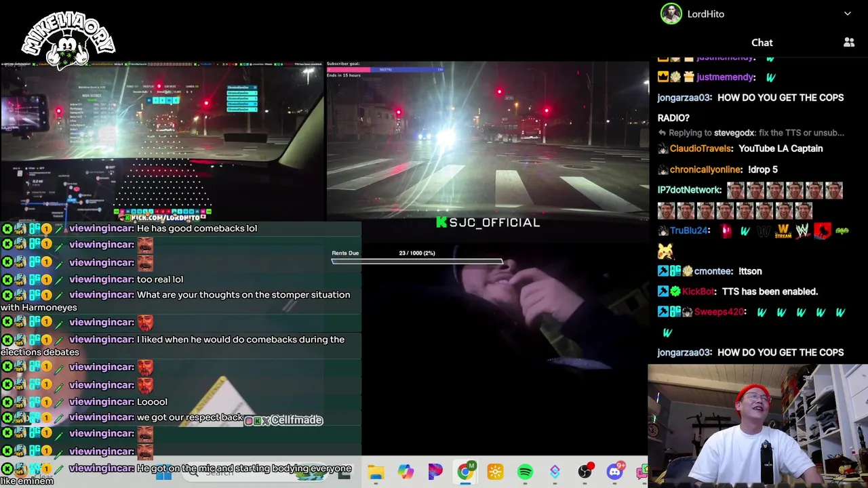Click the reply arrow icon beside 'Replying to'
Viewport: 868px width, 488px height.
pyautogui.click(x=663, y=133)
